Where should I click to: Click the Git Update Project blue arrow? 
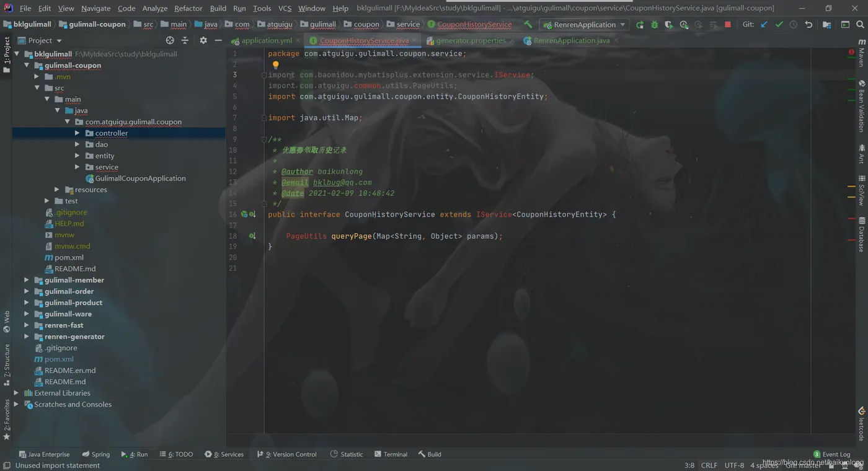764,25
